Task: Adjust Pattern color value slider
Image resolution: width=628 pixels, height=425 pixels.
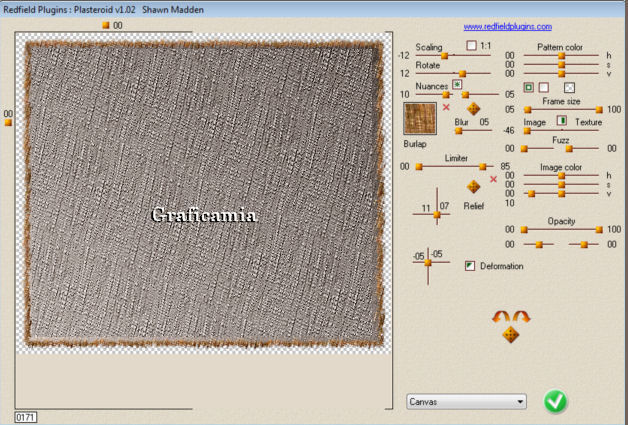Action: click(x=562, y=74)
